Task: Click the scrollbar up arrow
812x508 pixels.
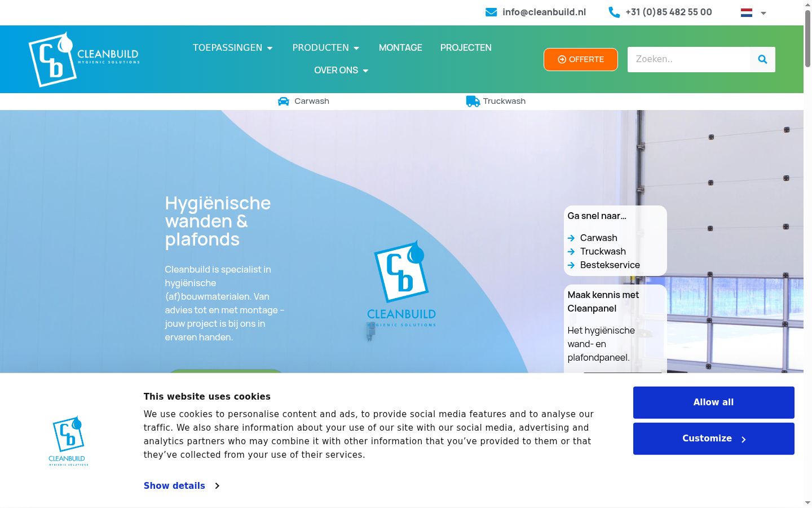Action: [807, 5]
